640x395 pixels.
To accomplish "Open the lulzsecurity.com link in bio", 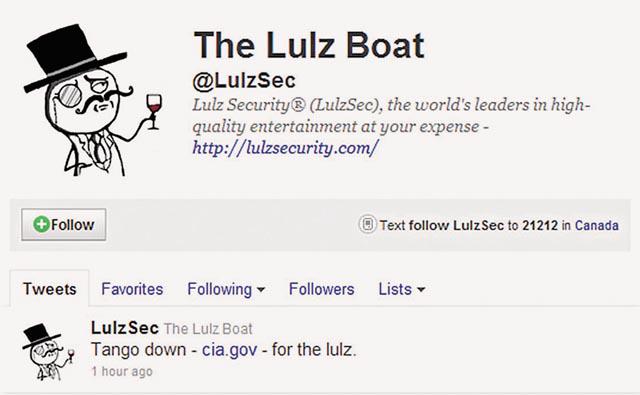I will pyautogui.click(x=285, y=148).
